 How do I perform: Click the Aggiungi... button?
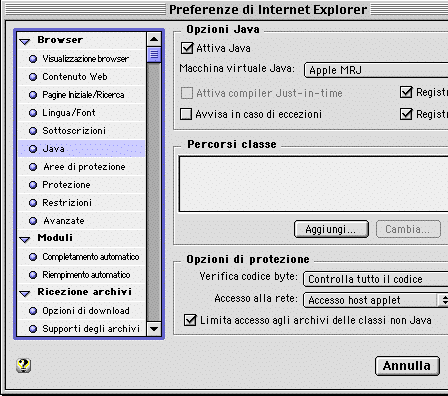tap(331, 229)
